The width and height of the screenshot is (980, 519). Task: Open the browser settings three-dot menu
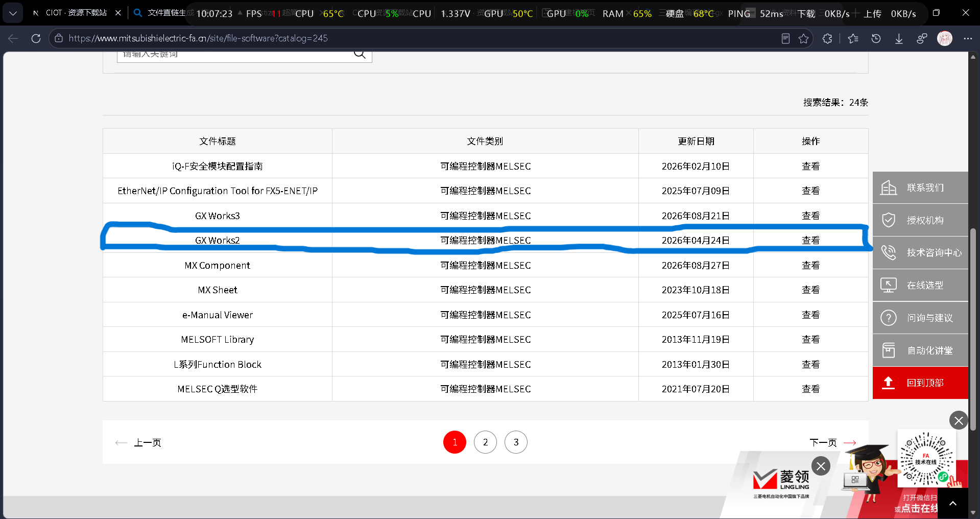[968, 38]
